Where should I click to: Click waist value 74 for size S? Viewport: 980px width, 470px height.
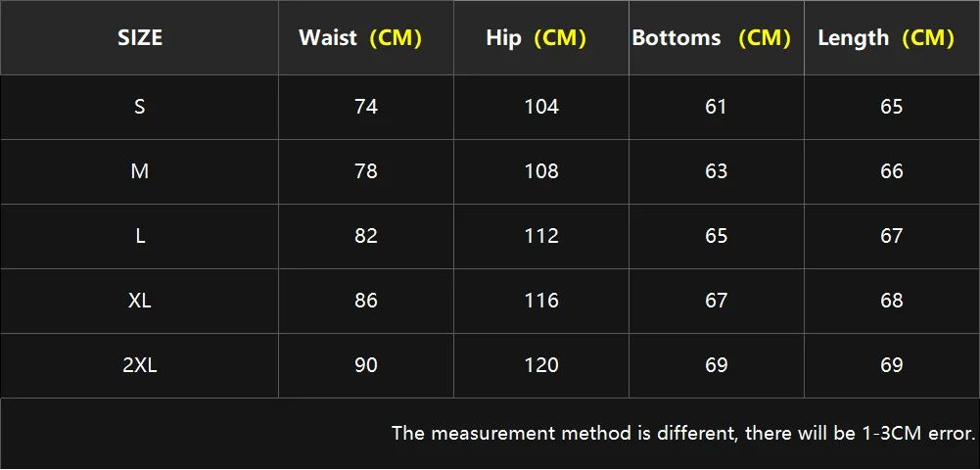366,107
